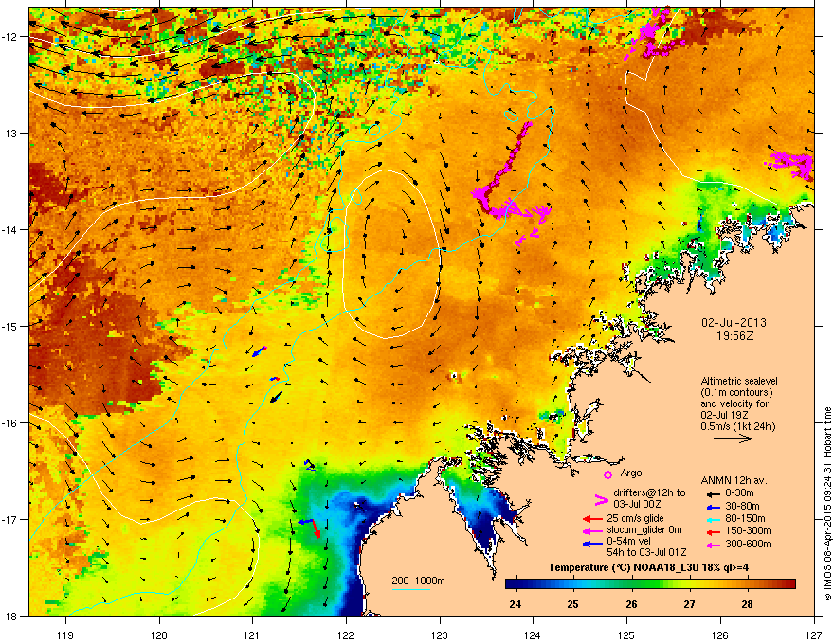Click the '200 1000m' depth label
This screenshot has height=644, width=834.
point(418,581)
